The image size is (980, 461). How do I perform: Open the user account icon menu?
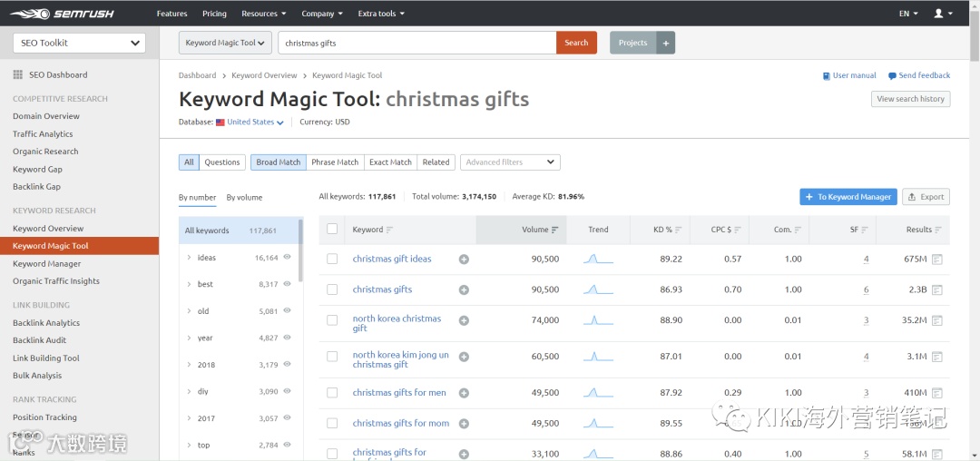(x=943, y=13)
